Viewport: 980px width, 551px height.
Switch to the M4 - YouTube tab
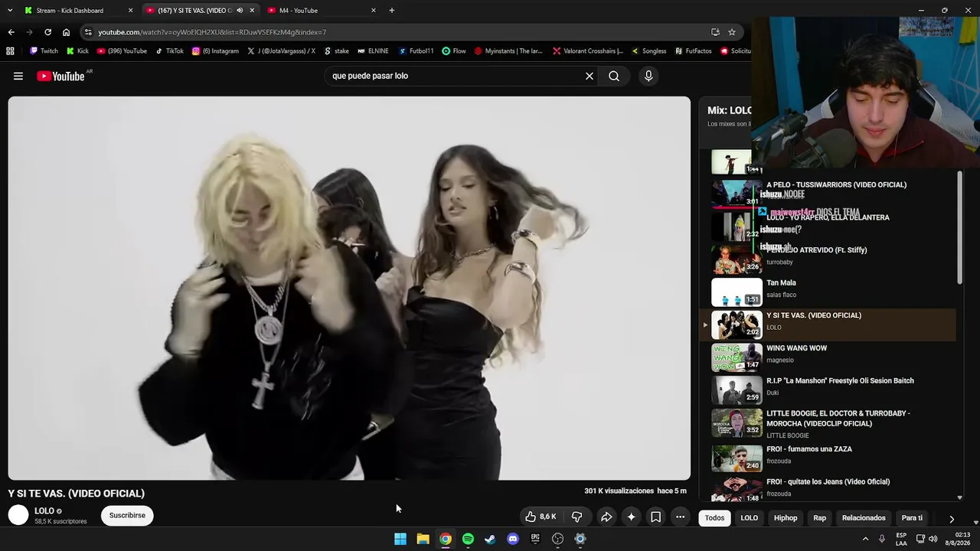[322, 11]
